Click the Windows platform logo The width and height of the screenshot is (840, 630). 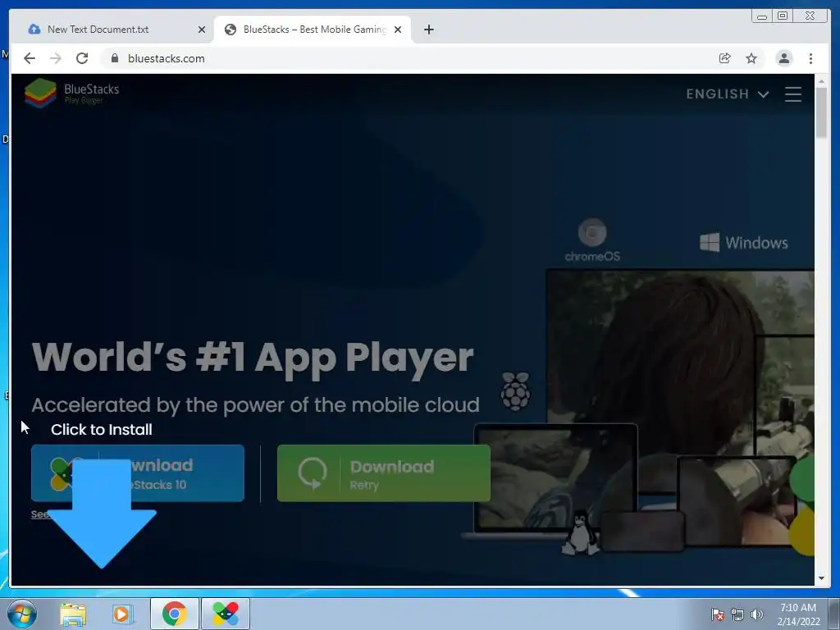743,243
